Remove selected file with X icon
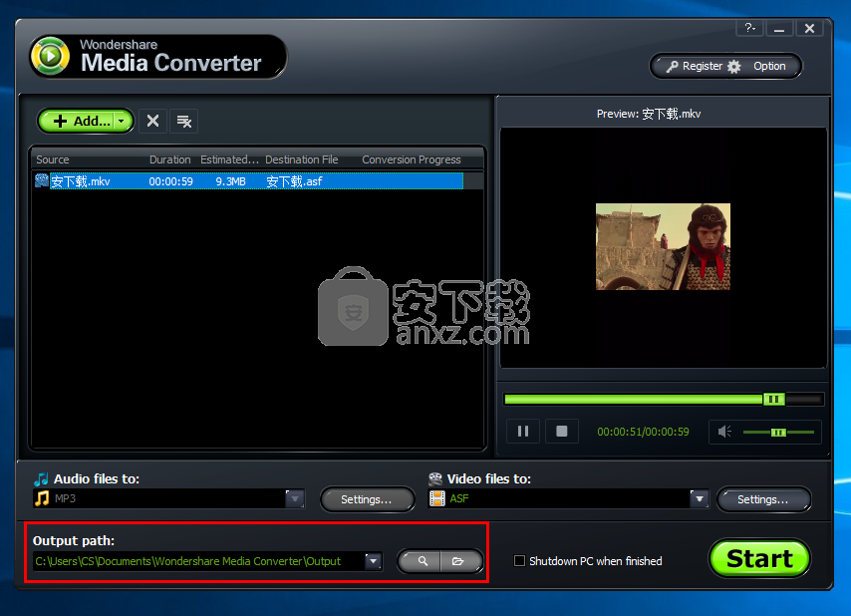Image resolution: width=851 pixels, height=616 pixels. [153, 121]
